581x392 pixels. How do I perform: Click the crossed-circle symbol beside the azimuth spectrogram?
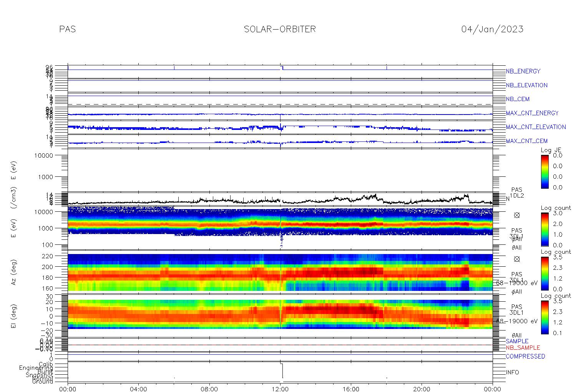517,259
